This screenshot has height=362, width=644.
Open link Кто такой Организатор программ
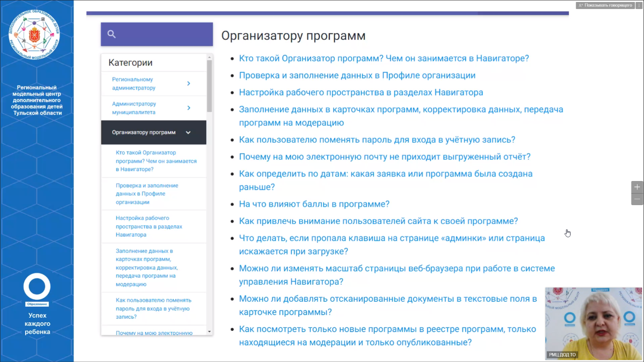coord(383,58)
